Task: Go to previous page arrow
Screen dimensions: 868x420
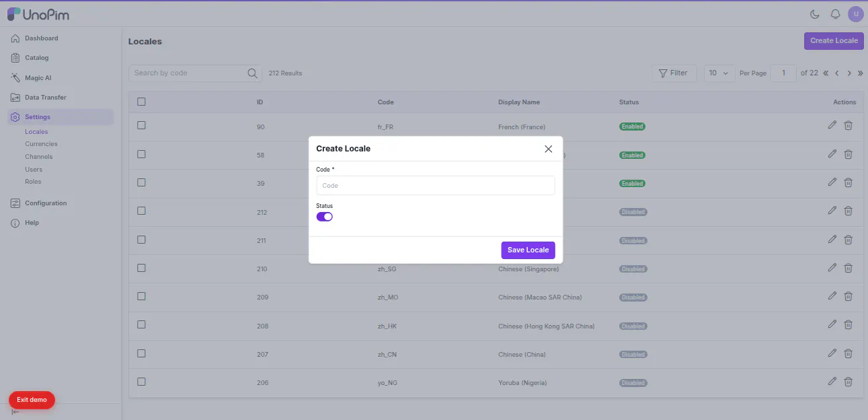Action: [837, 73]
